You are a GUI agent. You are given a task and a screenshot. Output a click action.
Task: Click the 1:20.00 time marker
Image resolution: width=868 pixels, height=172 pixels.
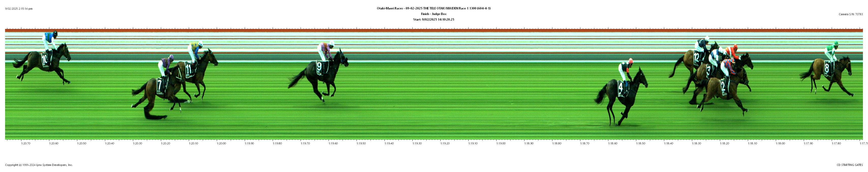pyautogui.click(x=221, y=143)
